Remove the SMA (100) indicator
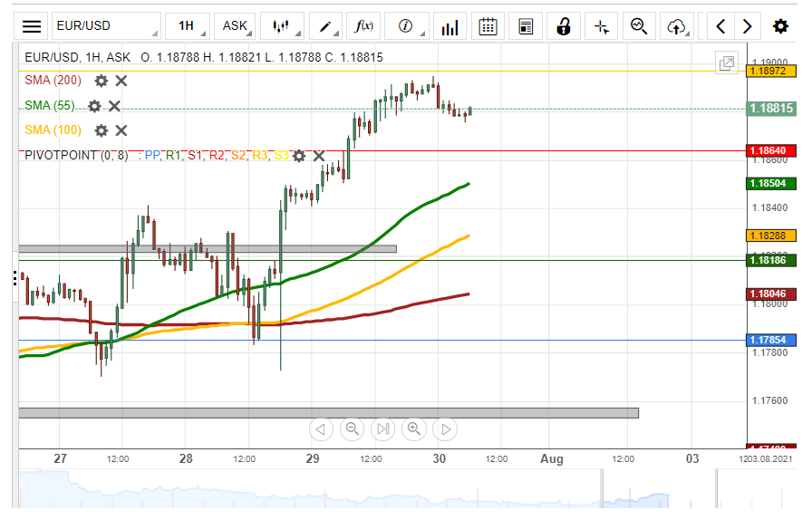 click(121, 130)
